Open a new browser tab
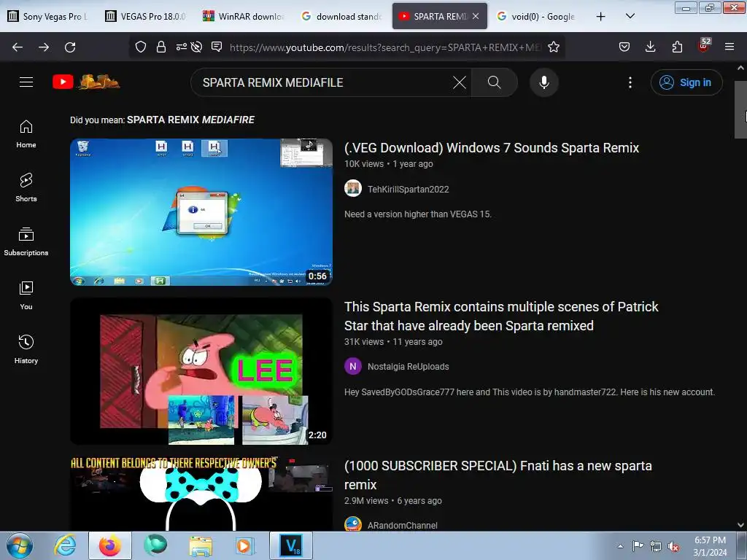The image size is (747, 560). 601,16
